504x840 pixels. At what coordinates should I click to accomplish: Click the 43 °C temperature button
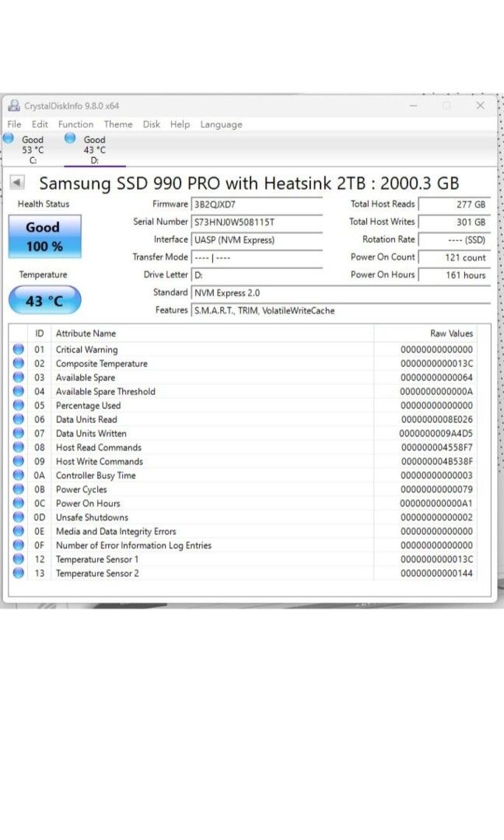(x=44, y=300)
